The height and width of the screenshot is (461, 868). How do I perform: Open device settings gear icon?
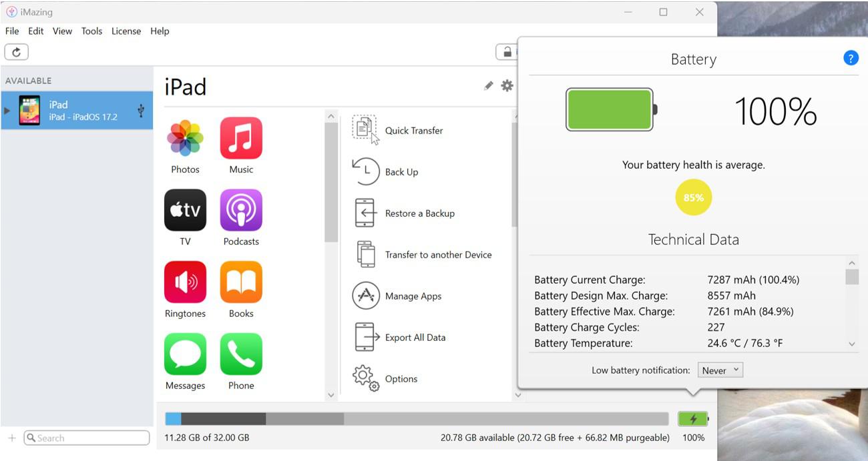(507, 85)
